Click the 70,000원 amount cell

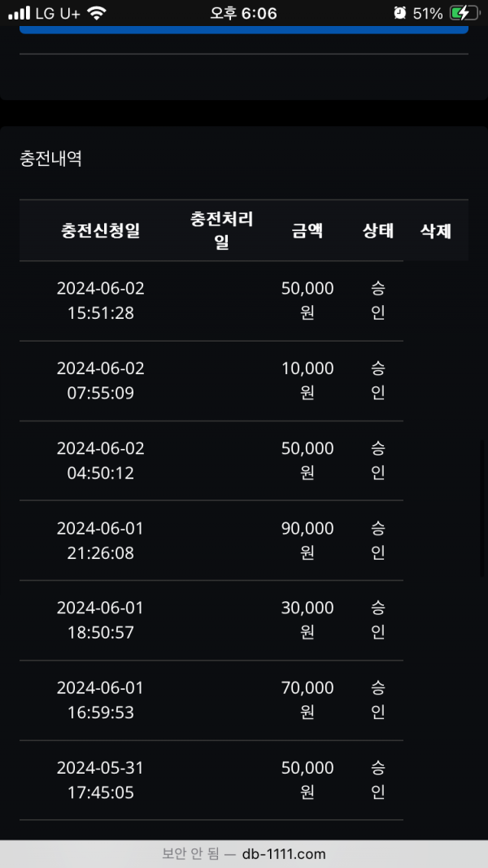(x=307, y=700)
